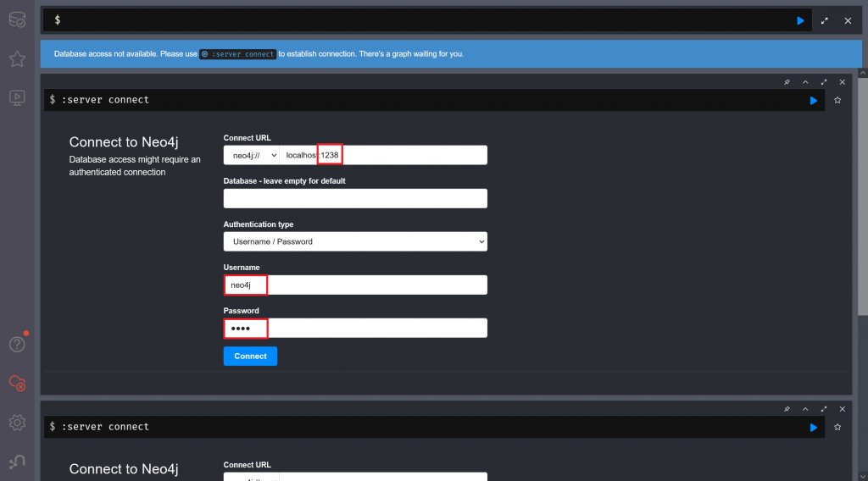Pin the second :server connect frame

click(x=787, y=409)
